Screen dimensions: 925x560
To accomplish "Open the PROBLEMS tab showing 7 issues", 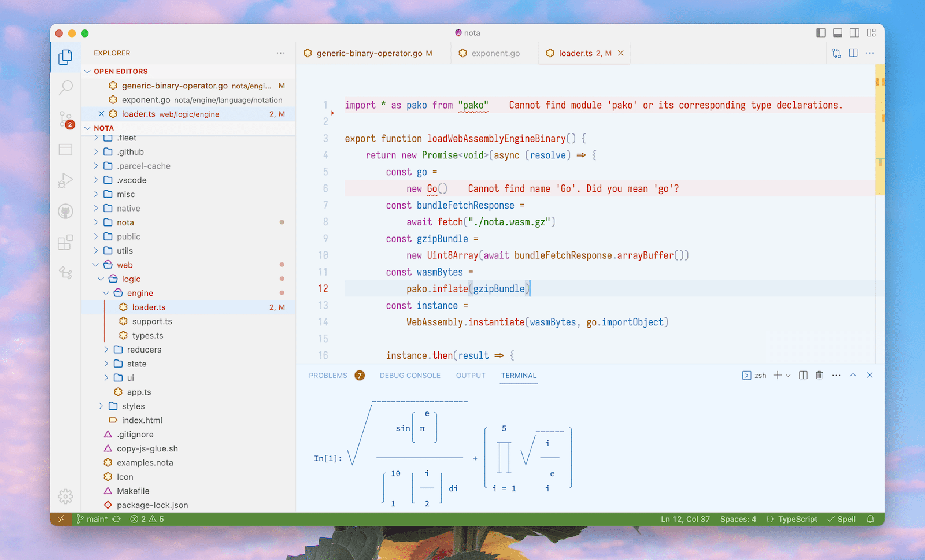I will pos(328,375).
